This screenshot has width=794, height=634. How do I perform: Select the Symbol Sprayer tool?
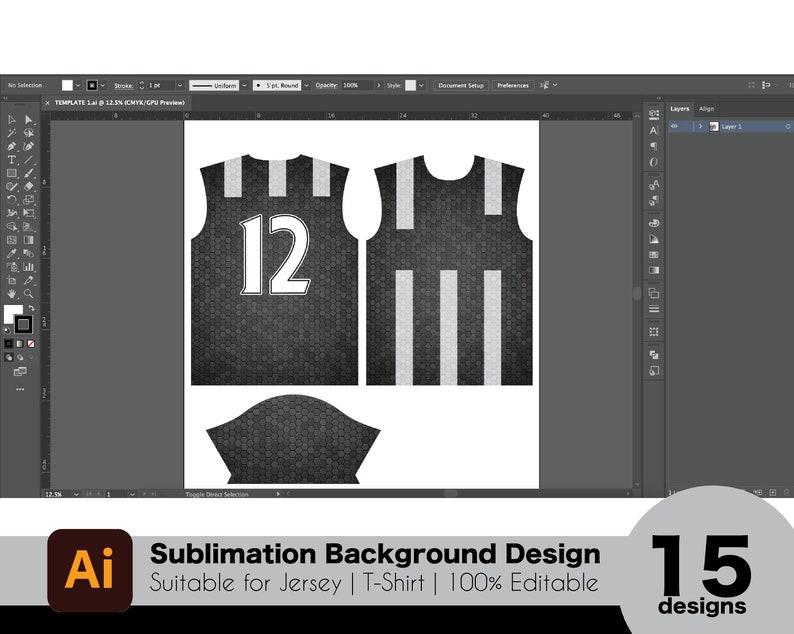12,267
